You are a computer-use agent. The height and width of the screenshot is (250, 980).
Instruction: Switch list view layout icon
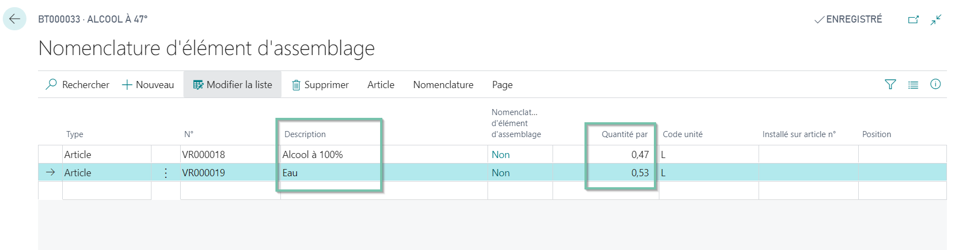point(913,85)
